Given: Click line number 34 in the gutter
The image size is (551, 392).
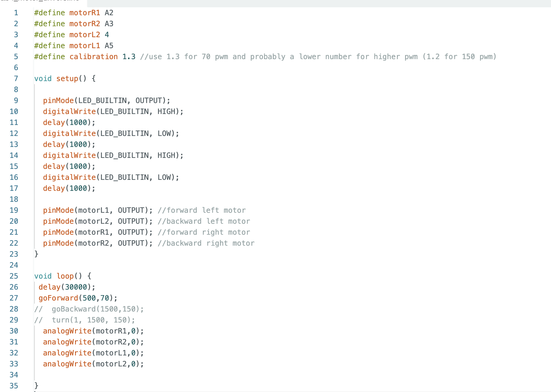Looking at the screenshot, I should tap(14, 375).
